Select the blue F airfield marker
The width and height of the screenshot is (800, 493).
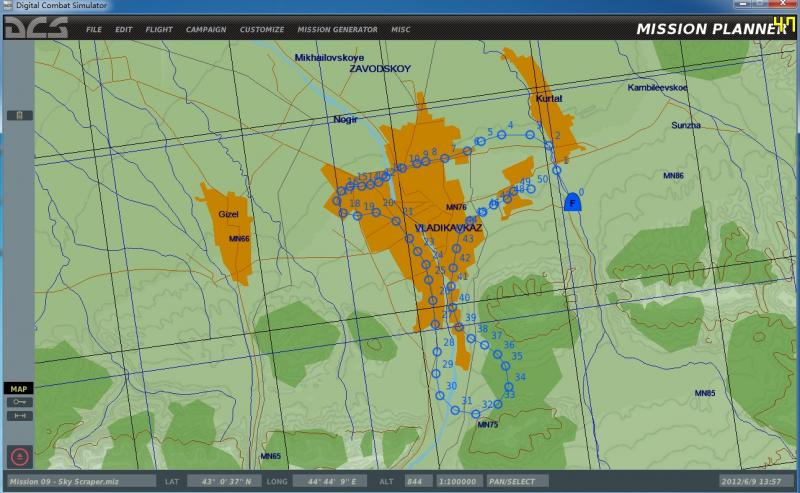572,202
